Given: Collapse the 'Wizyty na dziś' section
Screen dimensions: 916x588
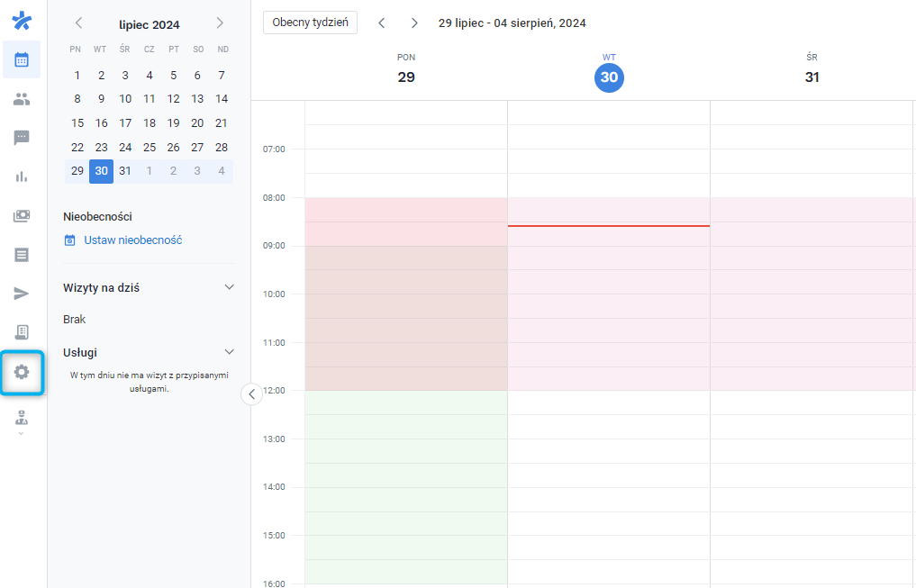Looking at the screenshot, I should coord(230,286).
